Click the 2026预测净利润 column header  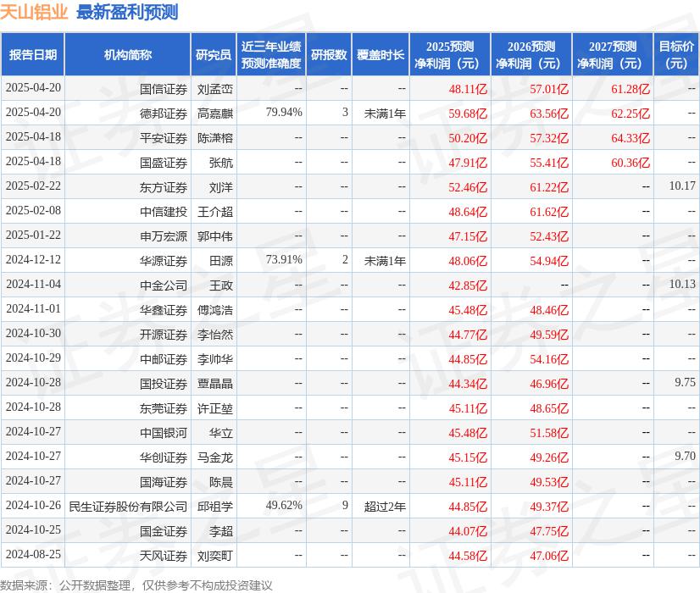(x=531, y=54)
